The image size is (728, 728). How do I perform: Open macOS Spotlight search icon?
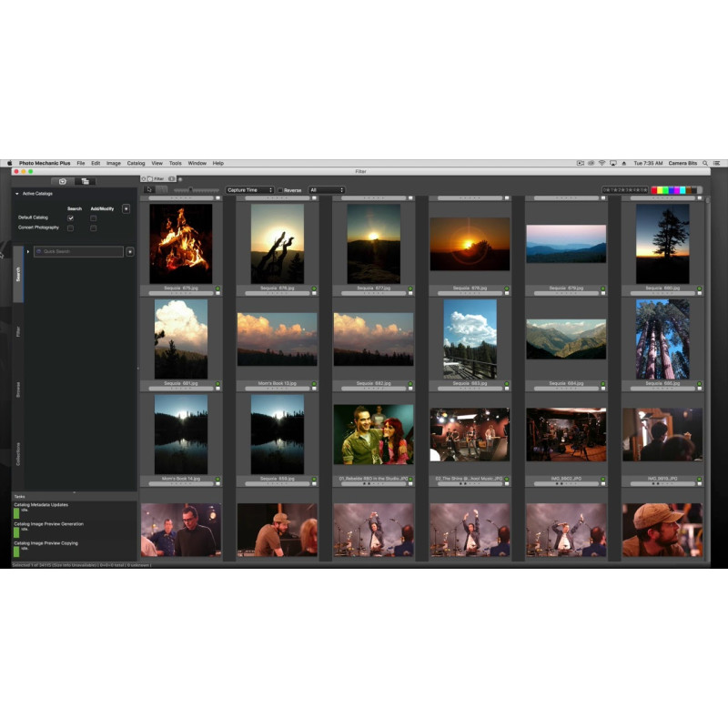coord(705,163)
